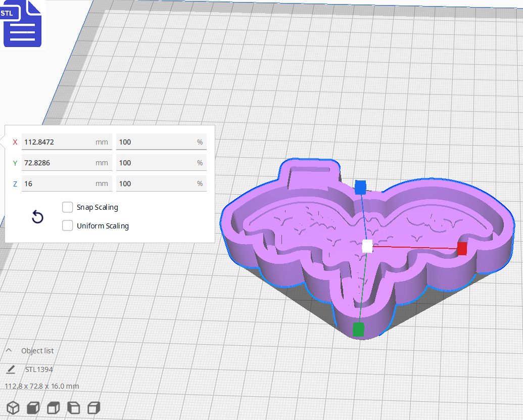Select the left side view cube icon

tap(74, 408)
